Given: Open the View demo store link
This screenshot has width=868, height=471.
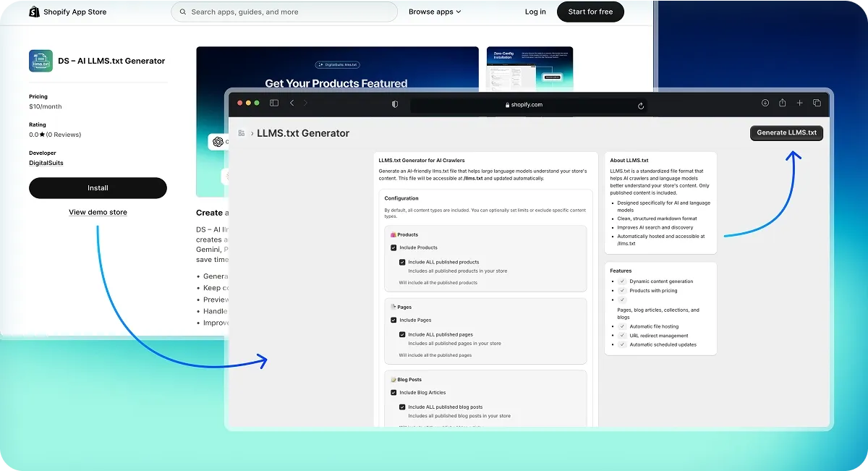Looking at the screenshot, I should 98,212.
